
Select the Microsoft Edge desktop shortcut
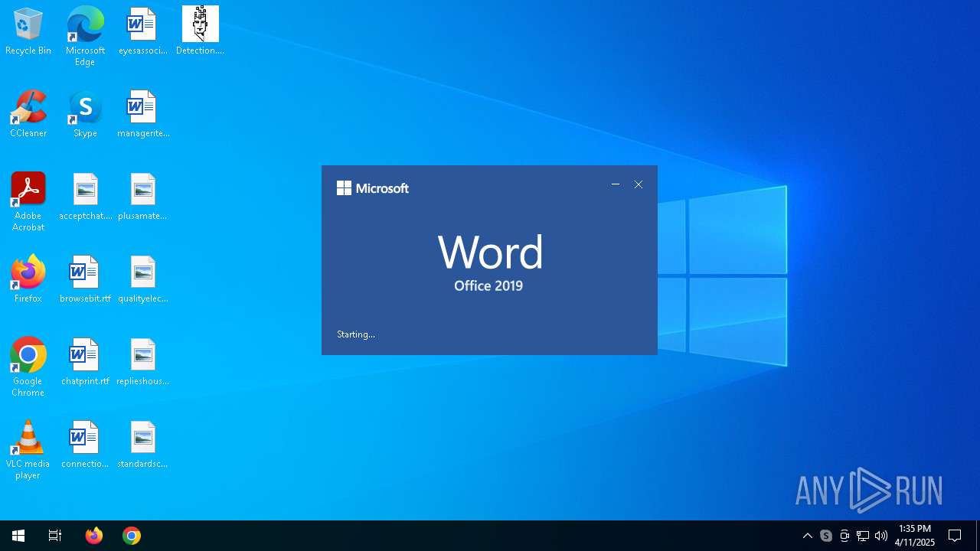pyautogui.click(x=85, y=36)
